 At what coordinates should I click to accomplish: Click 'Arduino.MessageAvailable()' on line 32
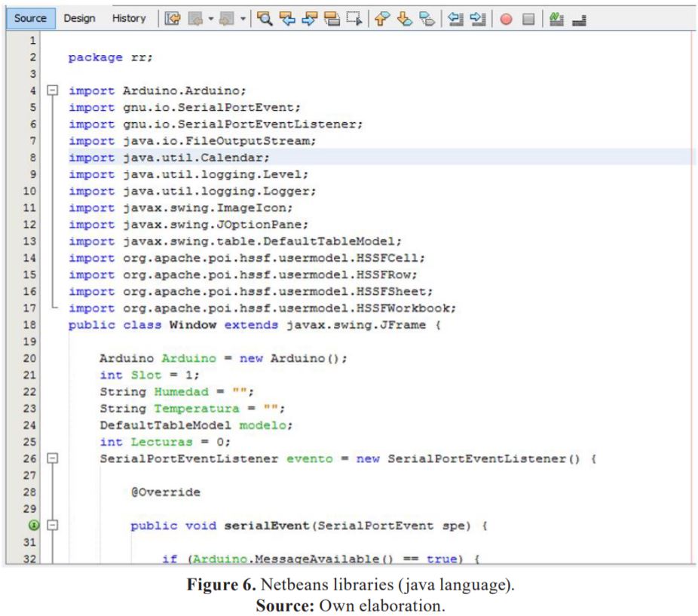[x=293, y=559]
